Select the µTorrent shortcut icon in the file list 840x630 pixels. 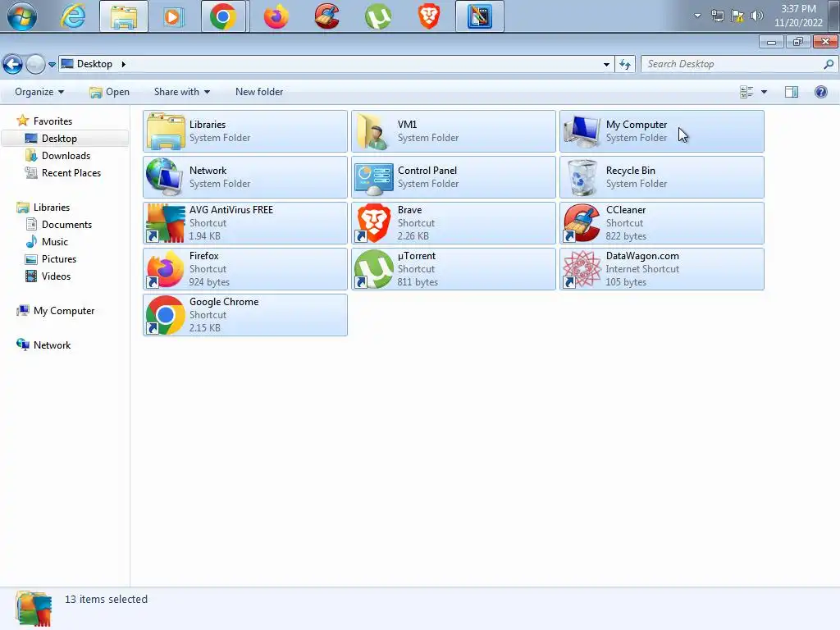pyautogui.click(x=373, y=269)
